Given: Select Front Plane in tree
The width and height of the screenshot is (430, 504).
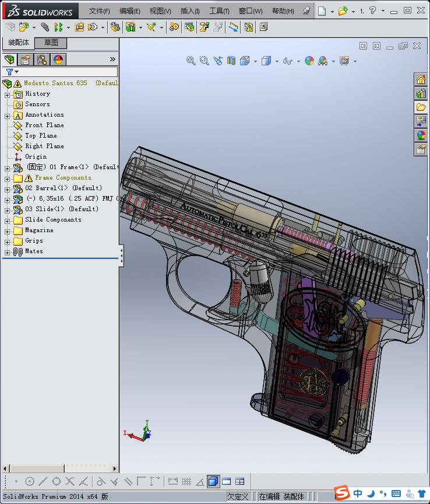Looking at the screenshot, I should click(44, 125).
